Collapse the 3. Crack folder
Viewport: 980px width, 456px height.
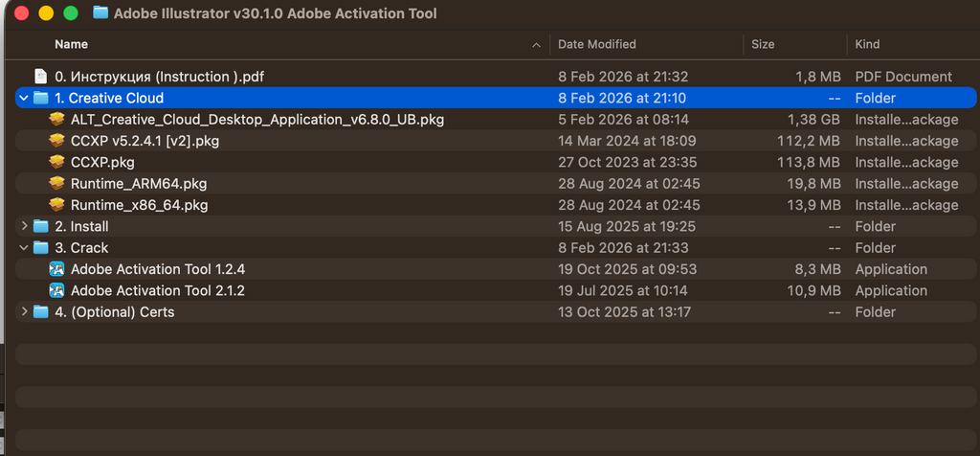click(24, 248)
